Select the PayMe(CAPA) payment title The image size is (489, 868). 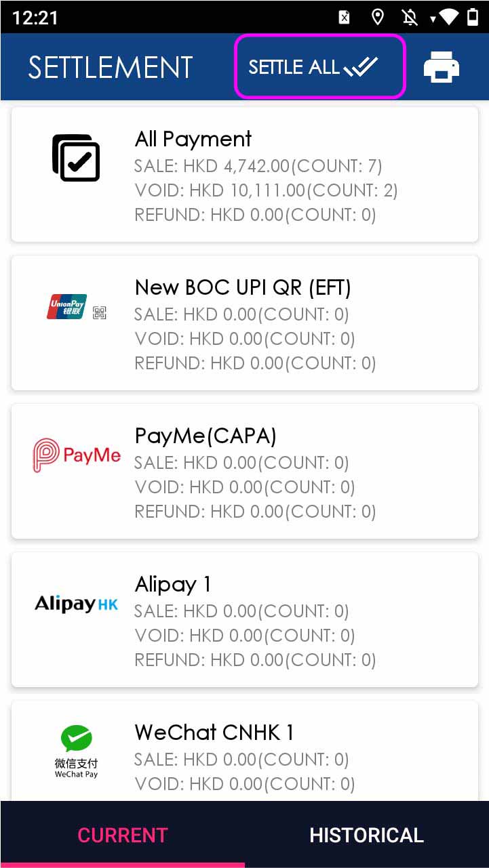[206, 436]
